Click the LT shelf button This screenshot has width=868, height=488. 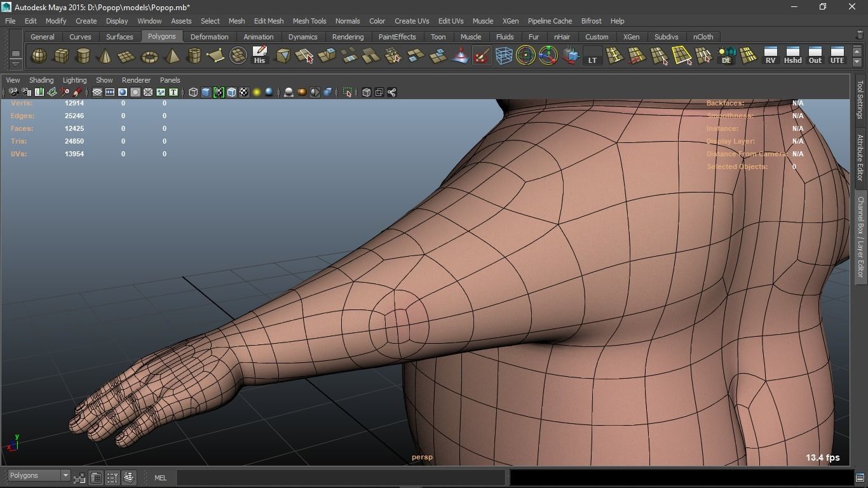(592, 56)
